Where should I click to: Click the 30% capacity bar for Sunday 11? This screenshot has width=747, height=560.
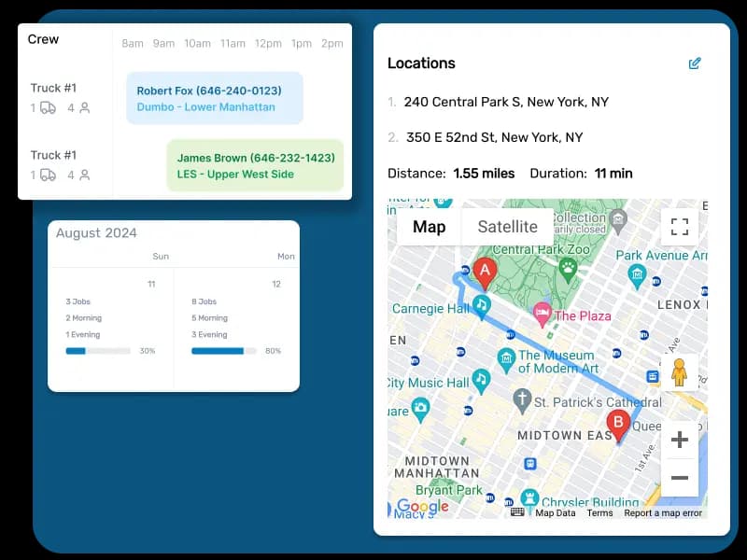(98, 351)
